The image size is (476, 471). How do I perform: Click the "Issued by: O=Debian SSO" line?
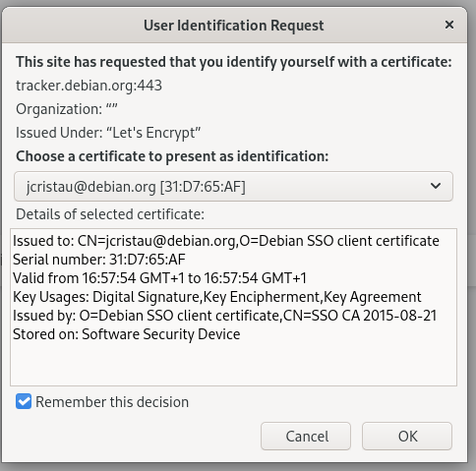coord(225,316)
